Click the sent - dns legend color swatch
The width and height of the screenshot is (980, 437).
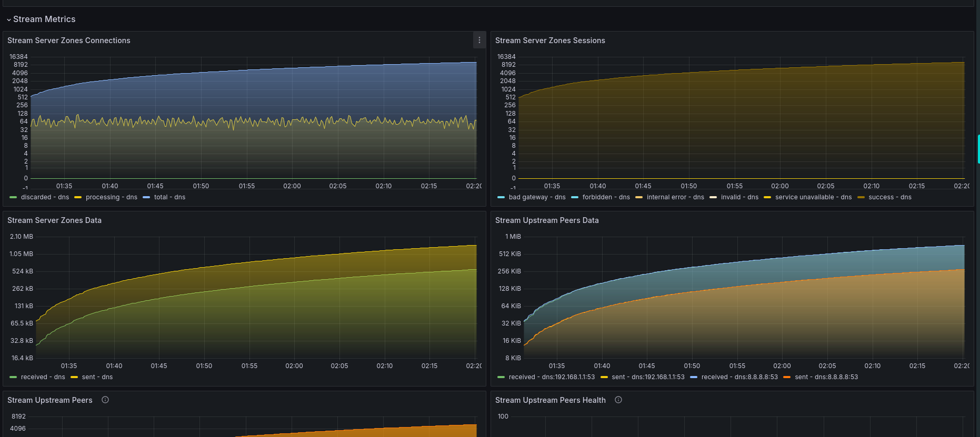coord(74,377)
